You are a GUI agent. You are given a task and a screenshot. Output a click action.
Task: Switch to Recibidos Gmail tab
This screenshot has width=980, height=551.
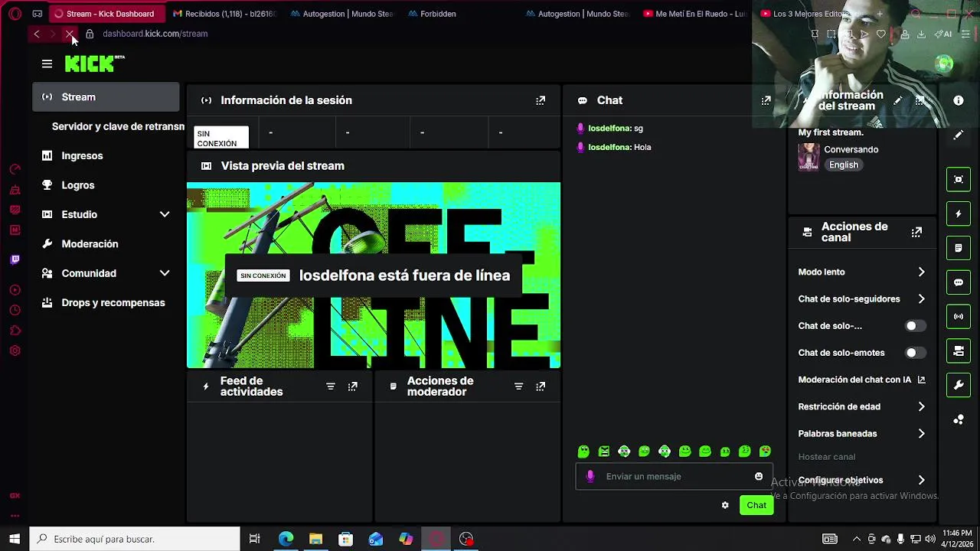tap(224, 14)
